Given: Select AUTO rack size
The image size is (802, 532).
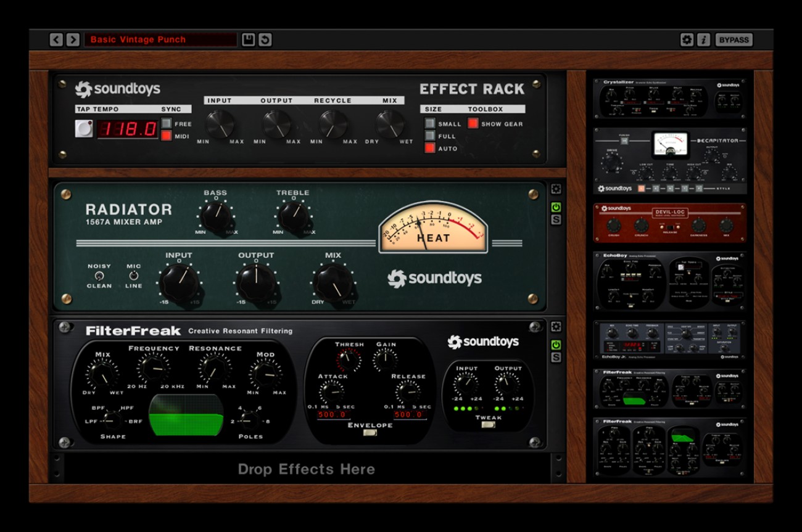Looking at the screenshot, I should pyautogui.click(x=429, y=148).
